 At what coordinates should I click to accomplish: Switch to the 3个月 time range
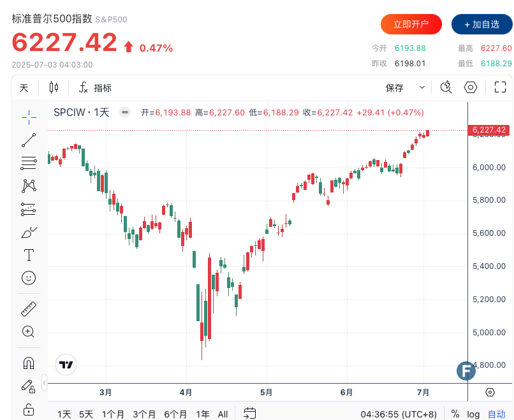pos(144,414)
